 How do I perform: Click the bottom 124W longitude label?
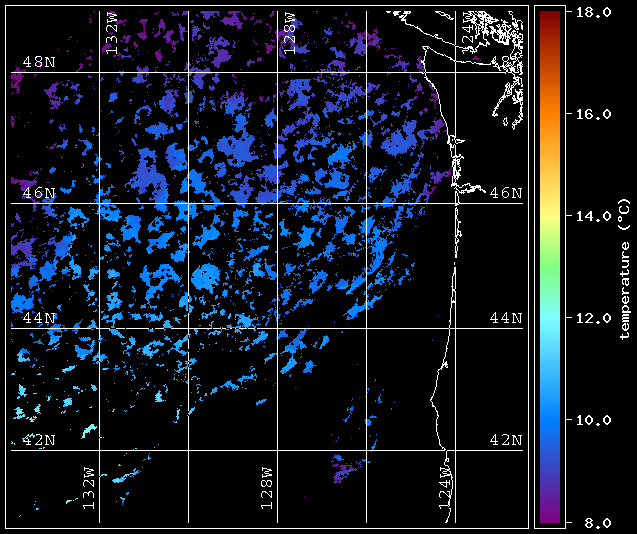(445, 488)
